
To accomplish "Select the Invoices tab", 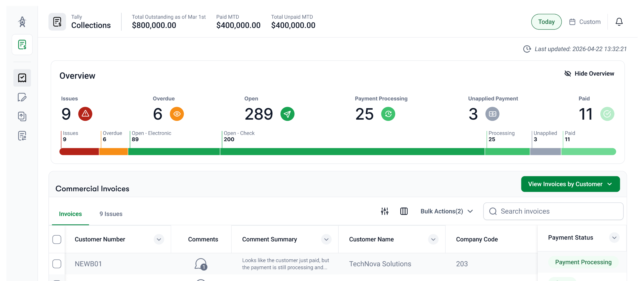I will click(x=70, y=214).
